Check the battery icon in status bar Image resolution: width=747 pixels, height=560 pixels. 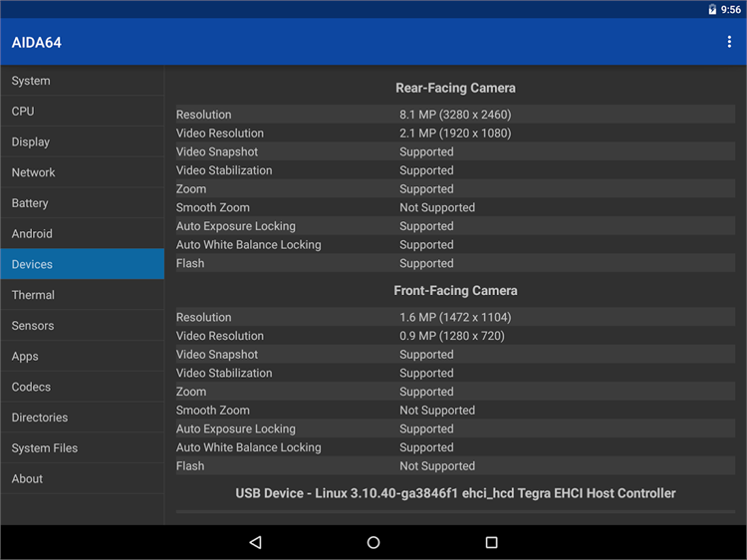[x=712, y=10]
